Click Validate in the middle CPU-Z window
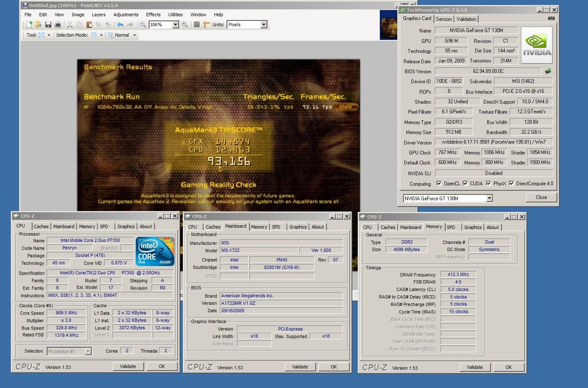This screenshot has height=388, width=588. tap(300, 367)
